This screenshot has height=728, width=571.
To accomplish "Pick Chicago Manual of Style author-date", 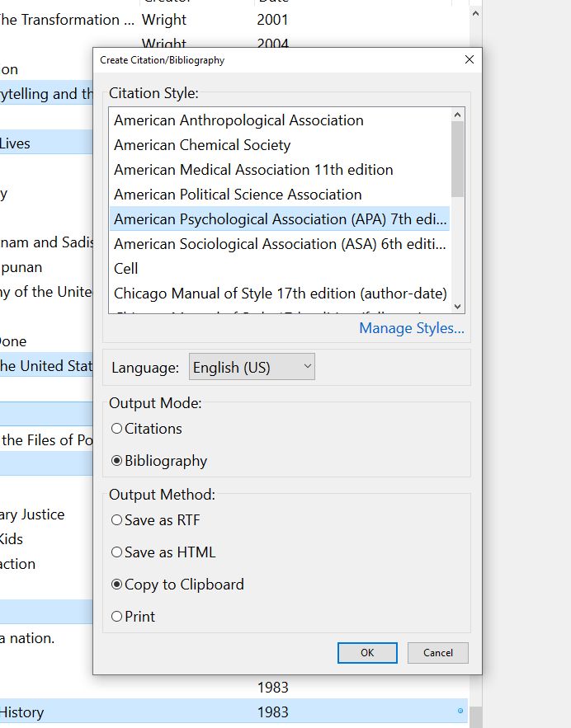I will (280, 294).
